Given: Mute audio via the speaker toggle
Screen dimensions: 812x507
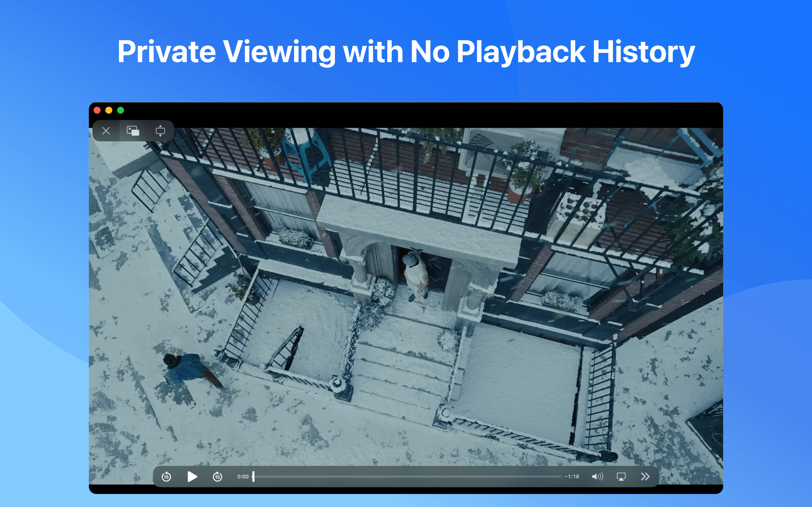Looking at the screenshot, I should point(597,477).
